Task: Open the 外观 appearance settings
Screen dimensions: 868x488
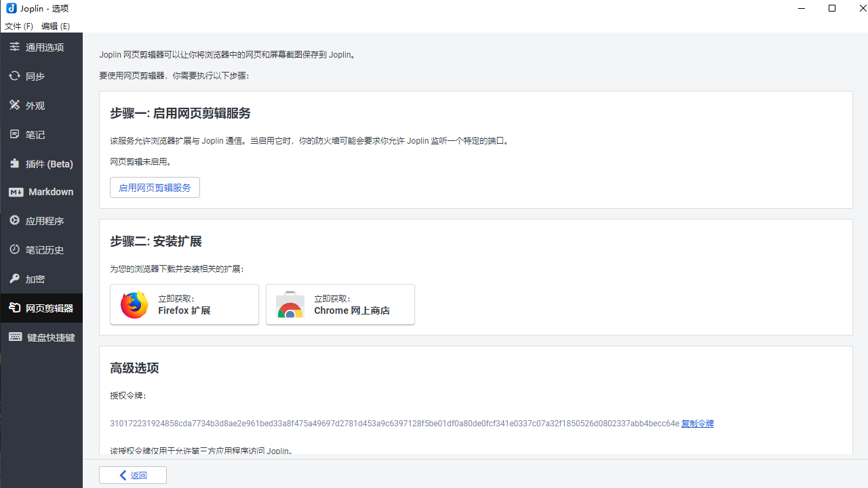Action: click(41, 105)
